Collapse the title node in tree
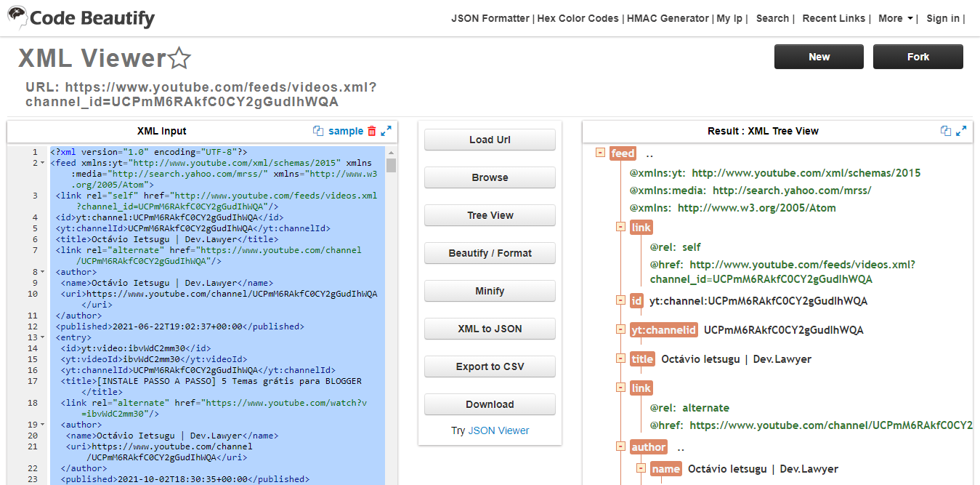The image size is (980, 485). click(x=620, y=358)
